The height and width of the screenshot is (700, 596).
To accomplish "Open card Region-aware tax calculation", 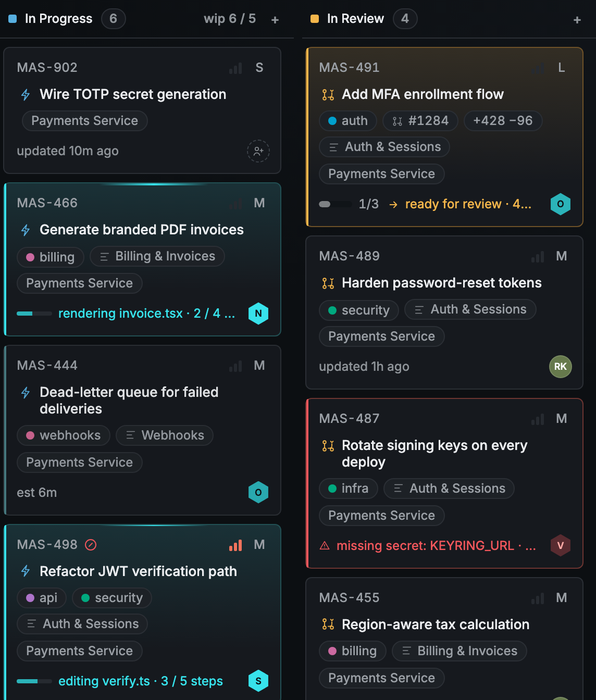I will coord(436,624).
